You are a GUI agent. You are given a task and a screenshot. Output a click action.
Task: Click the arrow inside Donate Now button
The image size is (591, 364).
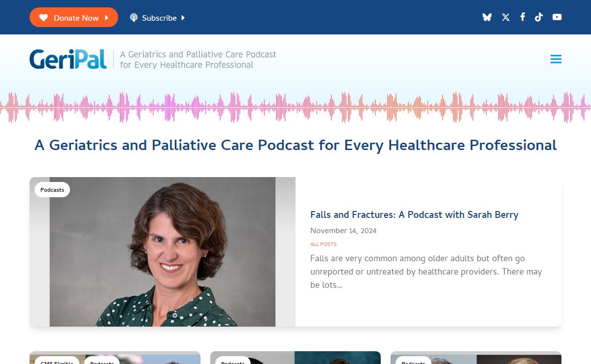[x=106, y=18]
